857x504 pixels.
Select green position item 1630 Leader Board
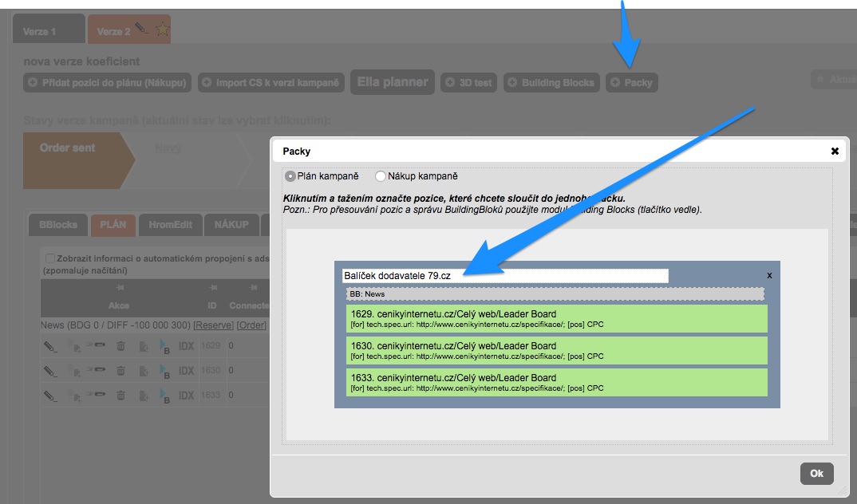556,350
